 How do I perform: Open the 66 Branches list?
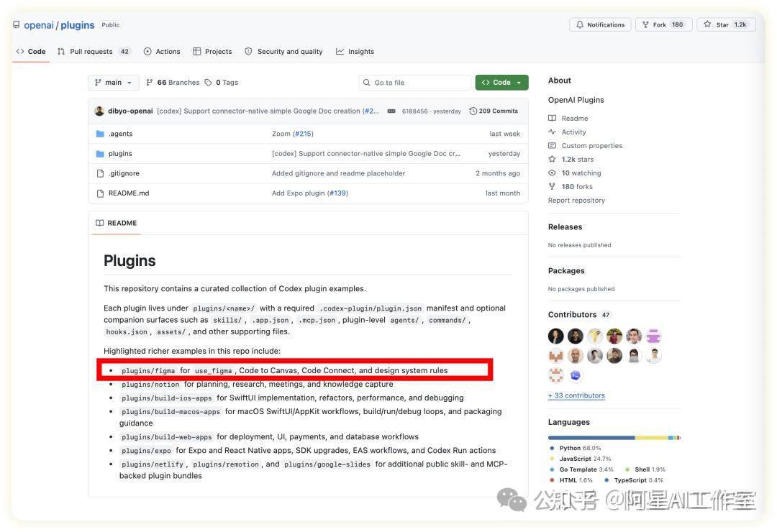173,83
